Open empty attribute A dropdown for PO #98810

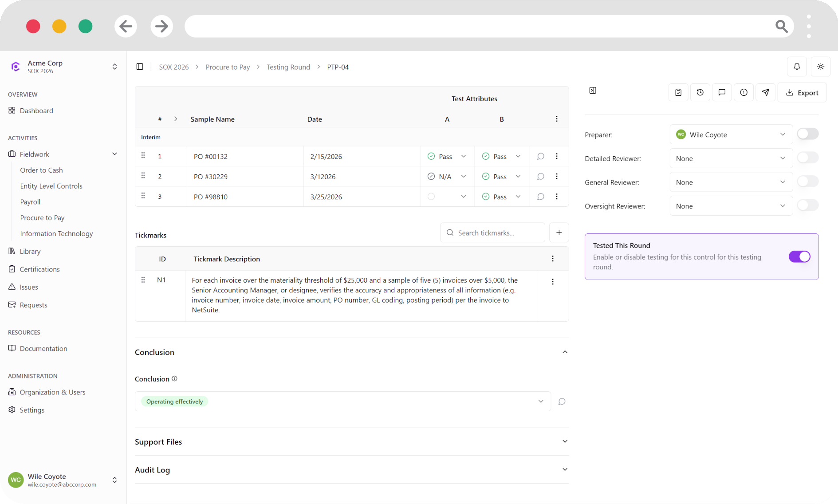tap(447, 197)
